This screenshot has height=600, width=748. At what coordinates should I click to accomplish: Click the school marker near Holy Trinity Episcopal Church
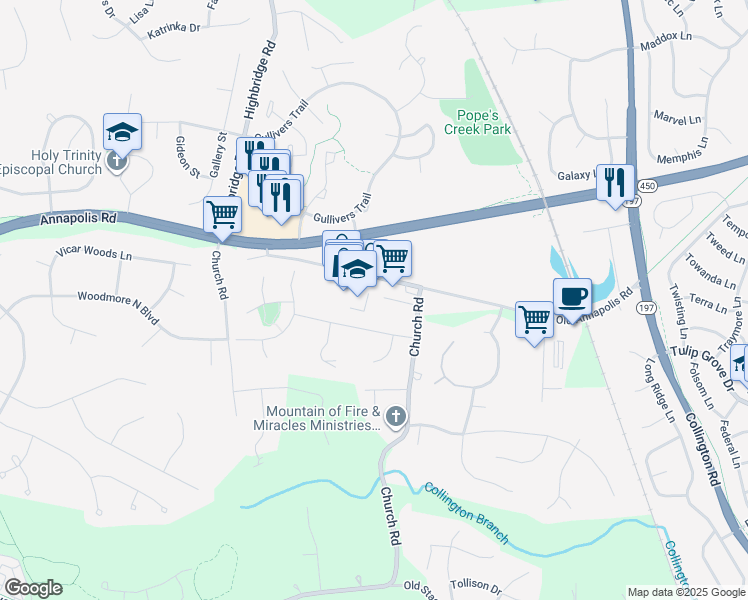point(122,132)
